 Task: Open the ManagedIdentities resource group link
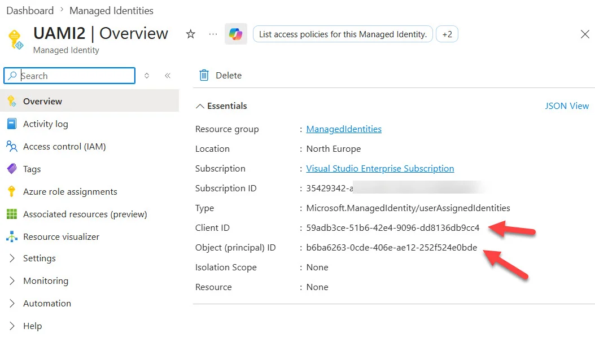344,129
